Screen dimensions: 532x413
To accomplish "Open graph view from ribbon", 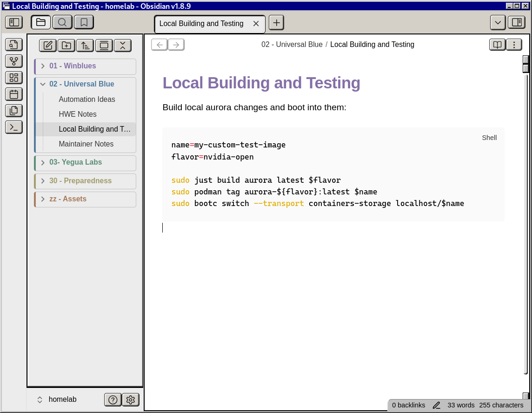I will tap(14, 61).
